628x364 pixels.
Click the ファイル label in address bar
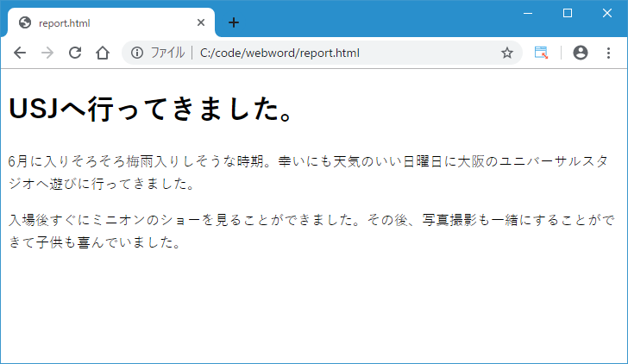(x=167, y=53)
